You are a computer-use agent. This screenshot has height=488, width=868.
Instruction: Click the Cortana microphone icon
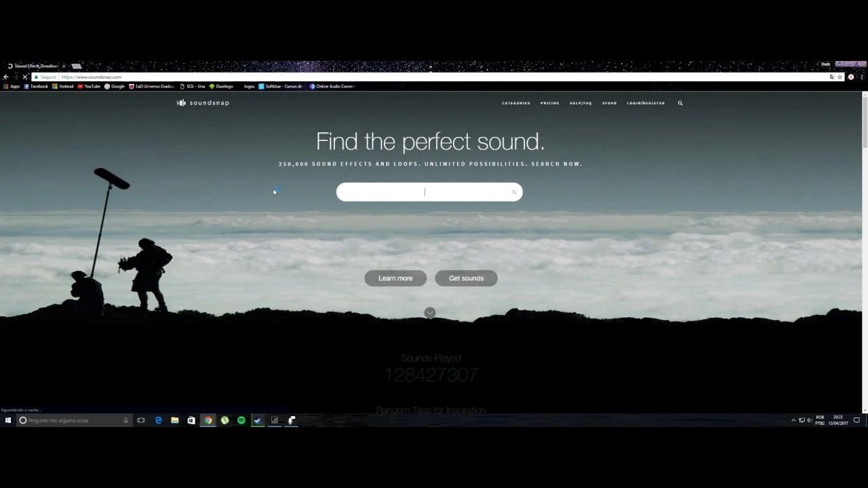coord(125,420)
